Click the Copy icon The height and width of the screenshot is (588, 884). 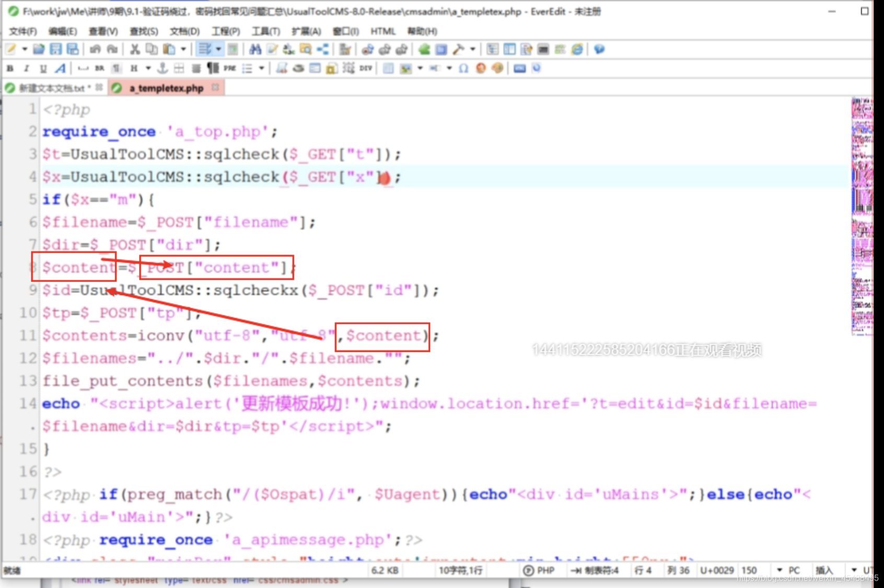point(152,49)
